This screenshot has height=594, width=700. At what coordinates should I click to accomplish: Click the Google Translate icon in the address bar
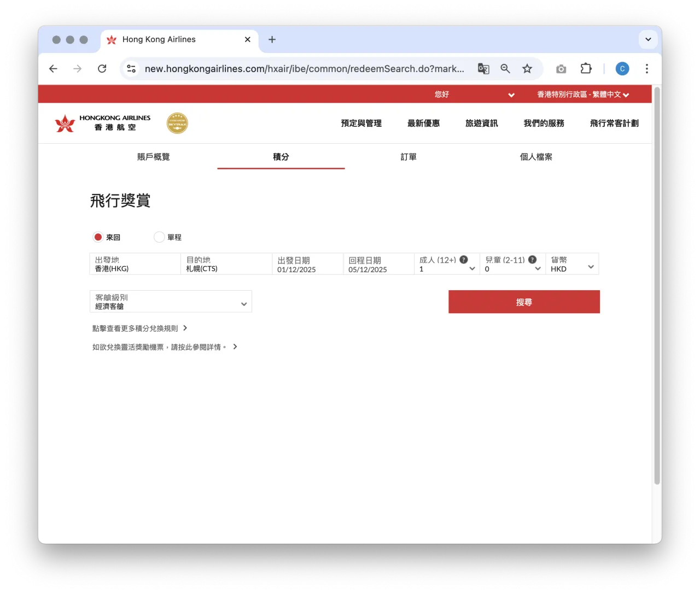pos(483,68)
